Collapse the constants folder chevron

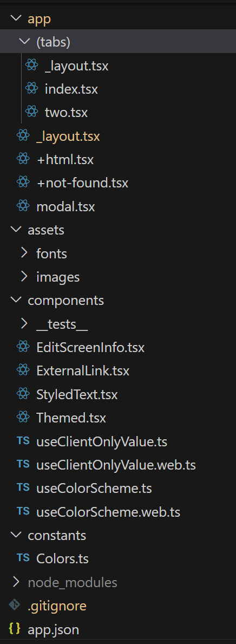[16, 535]
